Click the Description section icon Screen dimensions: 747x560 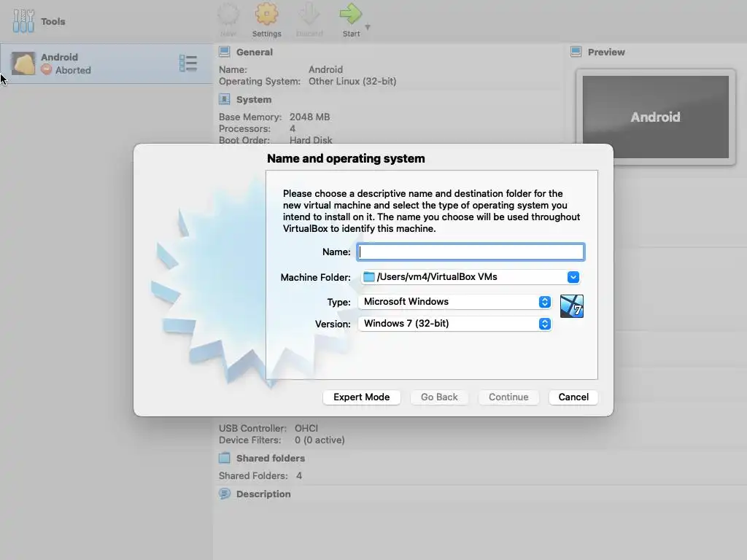[225, 494]
